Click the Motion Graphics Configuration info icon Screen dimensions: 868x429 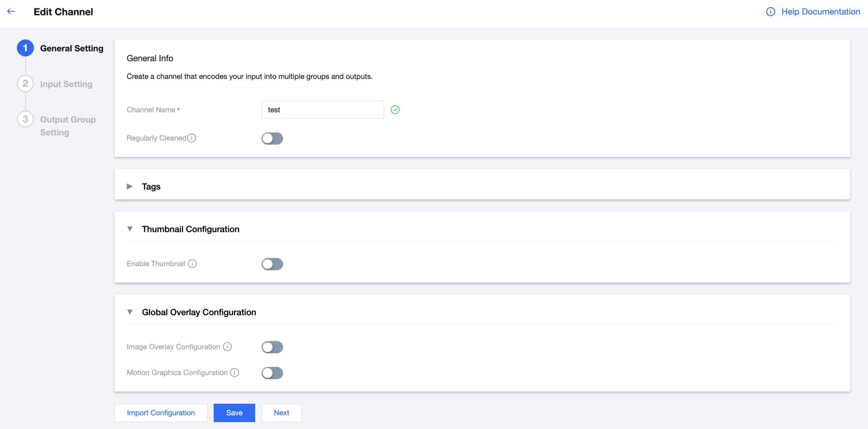point(235,372)
